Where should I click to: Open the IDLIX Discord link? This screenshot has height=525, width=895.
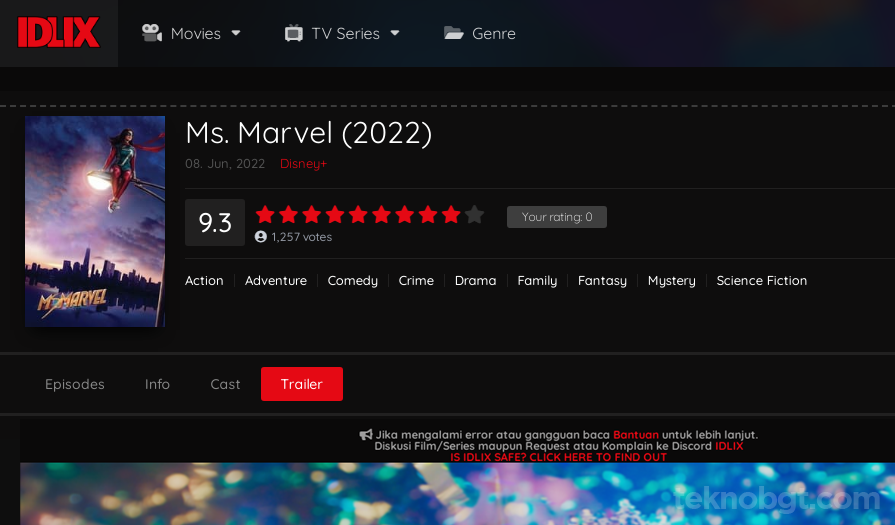click(x=729, y=446)
